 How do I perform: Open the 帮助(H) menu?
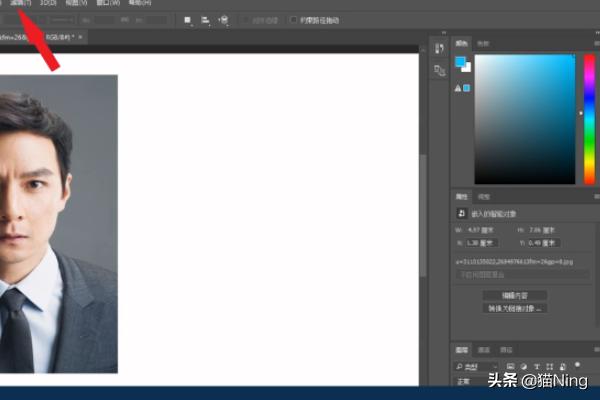[x=140, y=3]
